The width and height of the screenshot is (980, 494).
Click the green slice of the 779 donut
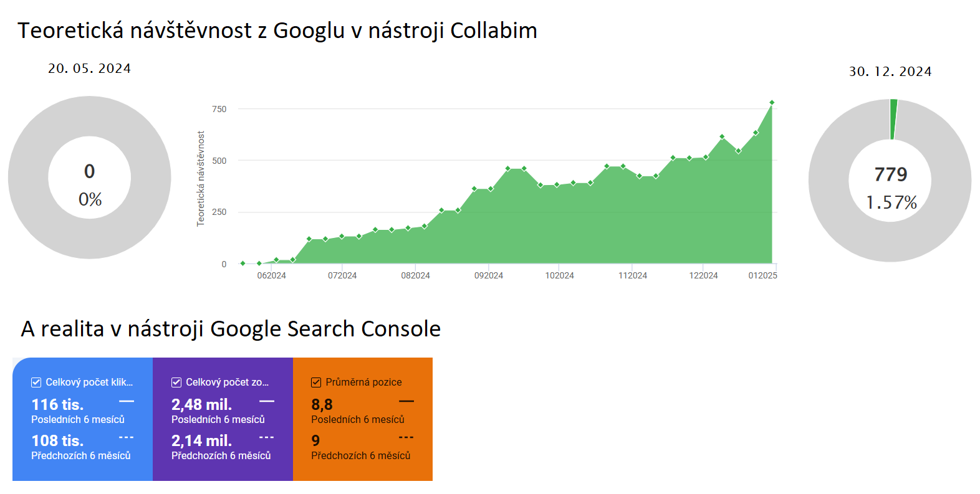(x=893, y=118)
